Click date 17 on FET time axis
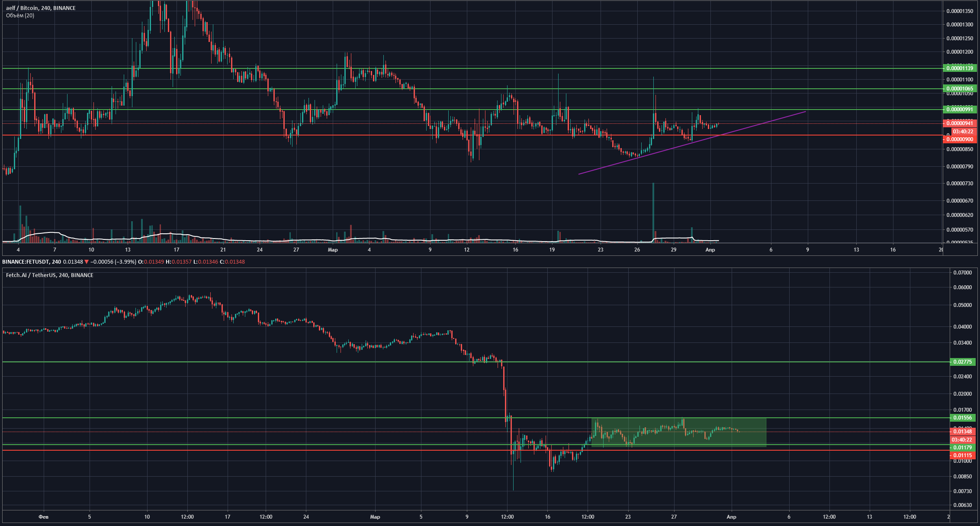The width and height of the screenshot is (980, 526). tap(228, 517)
